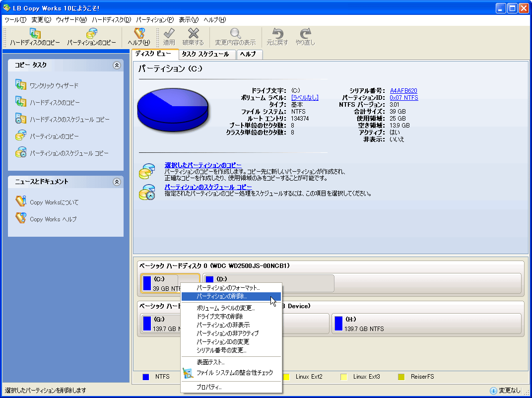Image resolution: width=532 pixels, height=398 pixels.
Task: Click the olive ReiserFS legend swatch
Action: pos(401,377)
